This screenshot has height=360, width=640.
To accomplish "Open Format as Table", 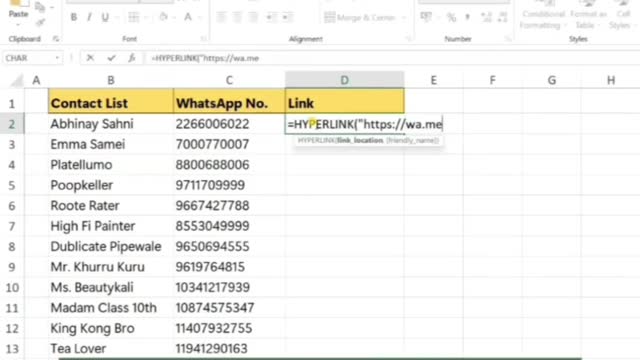I will tap(588, 15).
